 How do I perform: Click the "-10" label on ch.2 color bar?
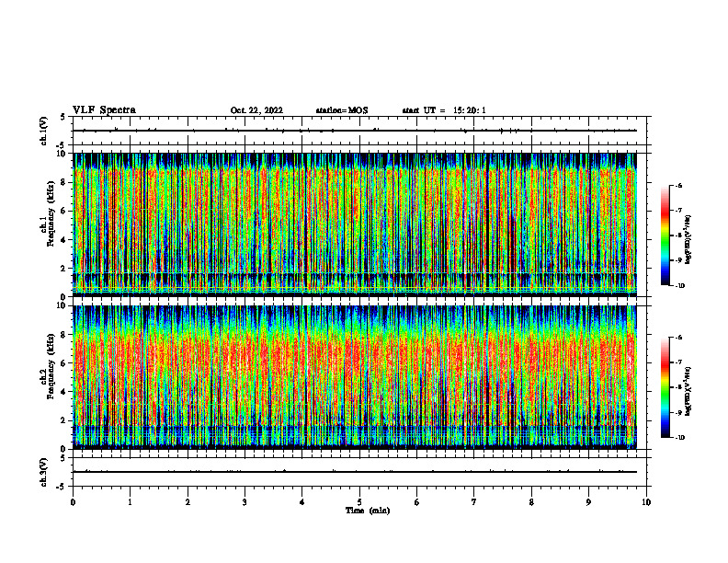click(680, 438)
